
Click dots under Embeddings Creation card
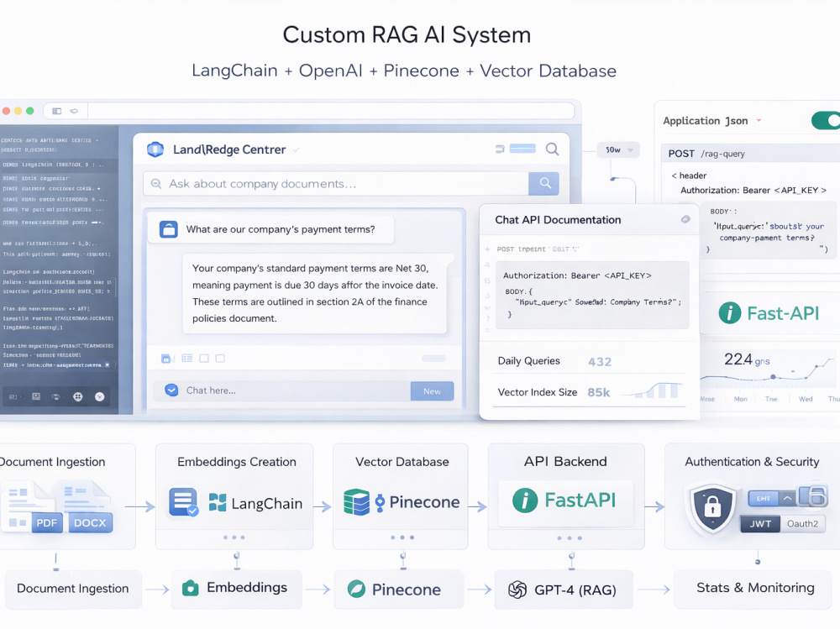coord(234,537)
